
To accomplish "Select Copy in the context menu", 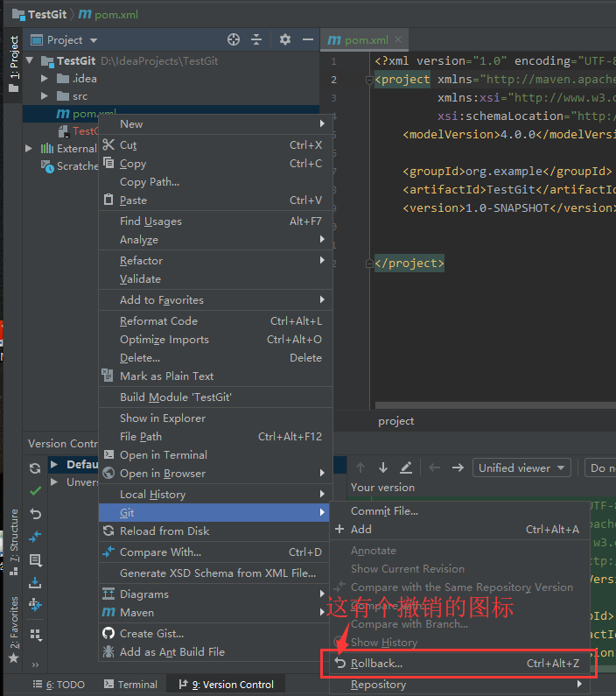I will click(215, 164).
